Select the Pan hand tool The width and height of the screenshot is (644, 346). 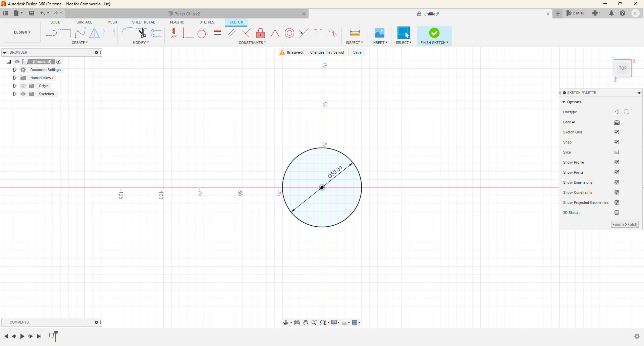pos(306,323)
